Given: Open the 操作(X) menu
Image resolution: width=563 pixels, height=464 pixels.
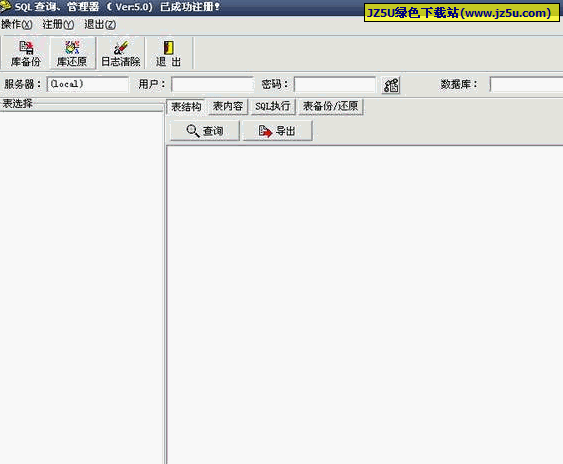Looking at the screenshot, I should [x=17, y=24].
